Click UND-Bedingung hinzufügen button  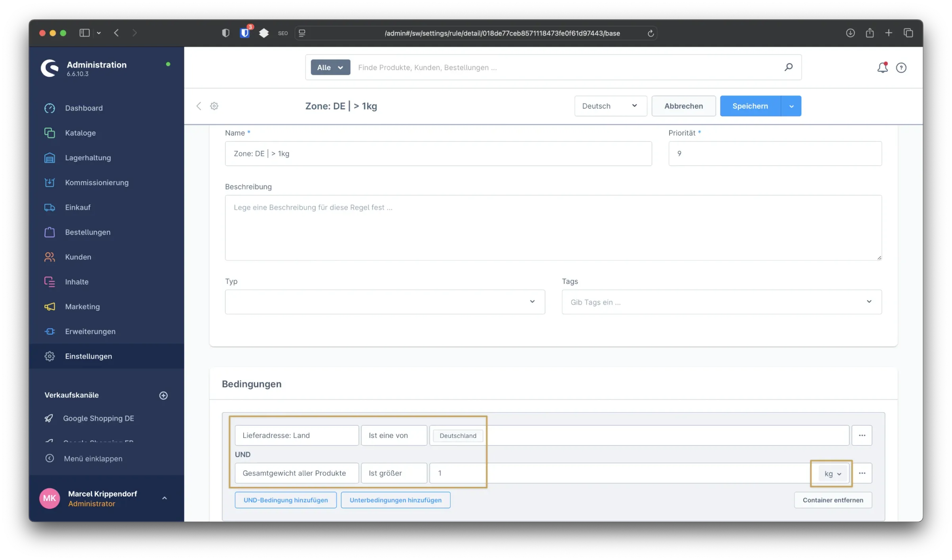click(x=285, y=500)
